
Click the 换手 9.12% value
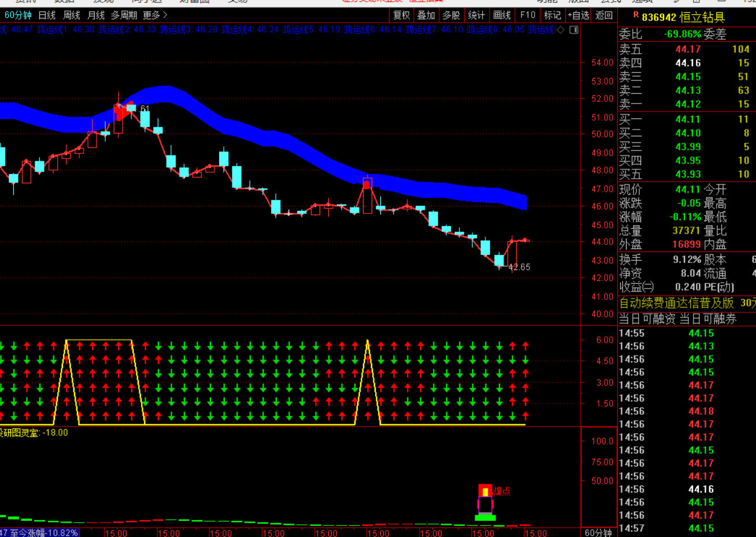point(687,260)
